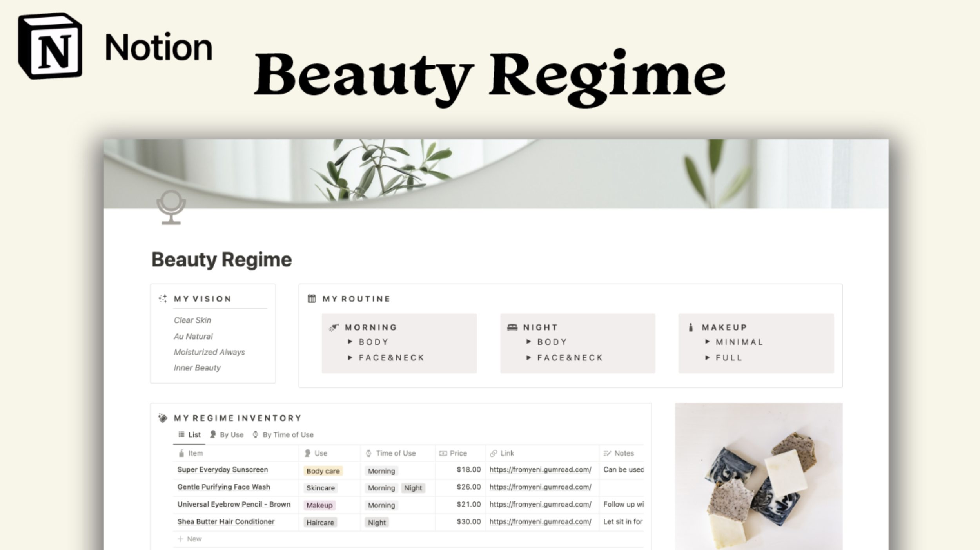Click the Use column head icon
This screenshot has width=980, height=550.
tap(308, 453)
